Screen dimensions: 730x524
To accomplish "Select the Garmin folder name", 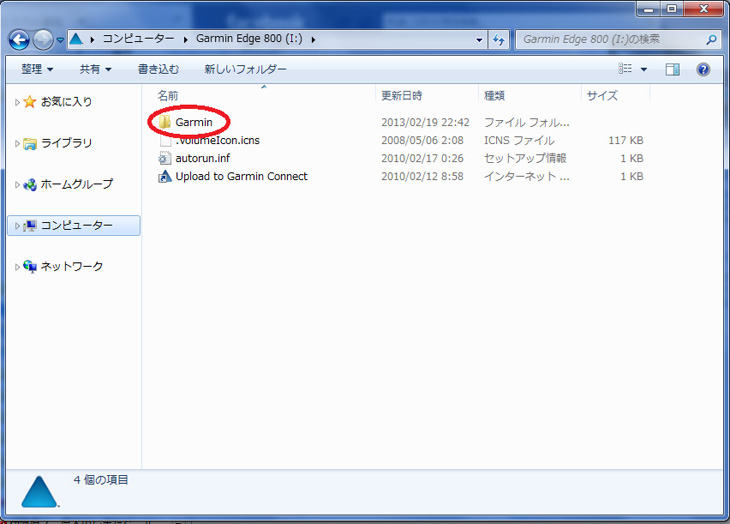I will tap(194, 122).
